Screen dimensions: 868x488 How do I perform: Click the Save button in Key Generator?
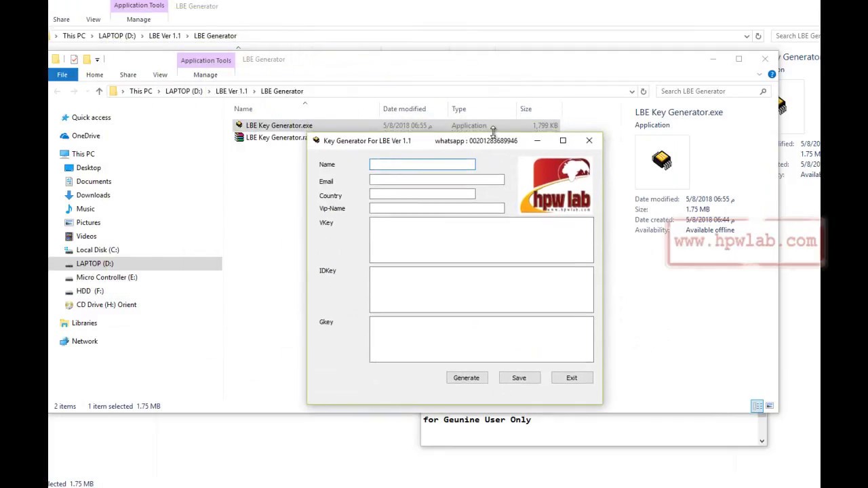coord(519,378)
